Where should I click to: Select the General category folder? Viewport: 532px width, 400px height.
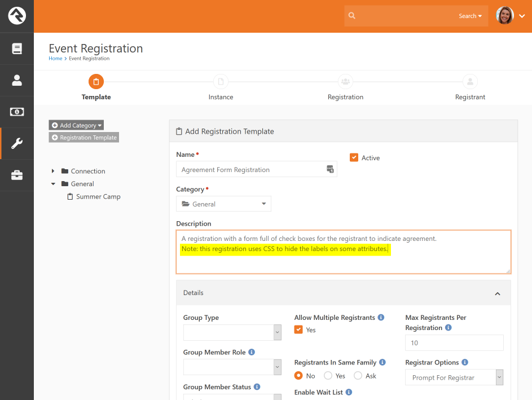click(x=78, y=184)
